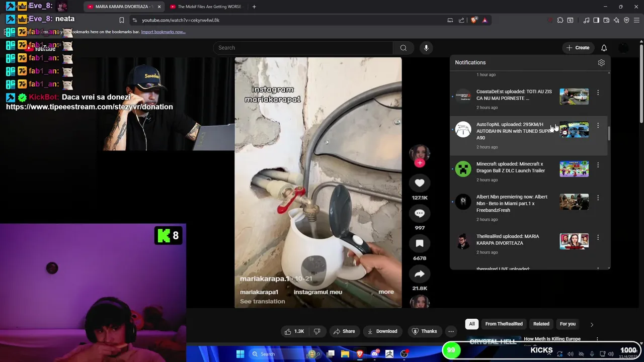Click the notifications panel scrollbar
The height and width of the screenshot is (362, 644).
click(x=609, y=133)
